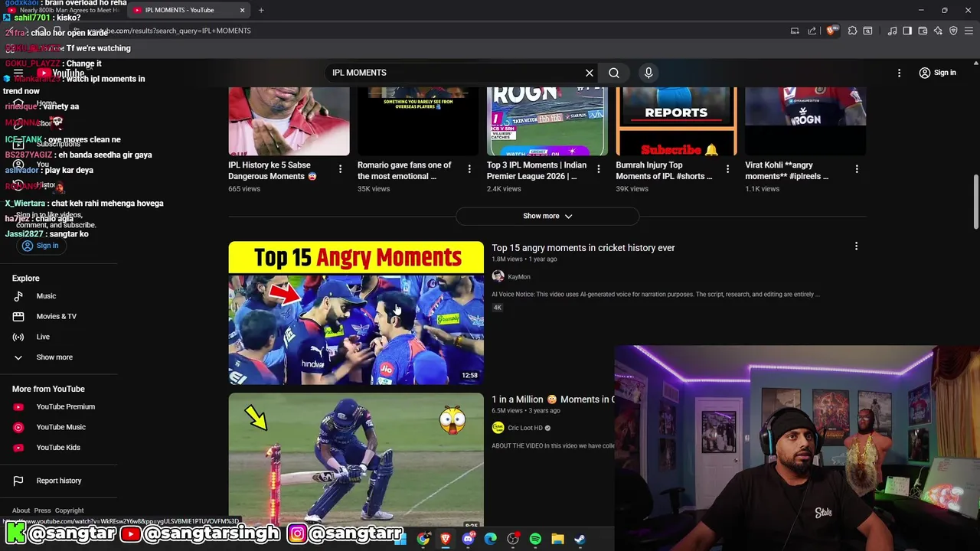
Task: Open Discord from the taskbar
Action: point(468,539)
